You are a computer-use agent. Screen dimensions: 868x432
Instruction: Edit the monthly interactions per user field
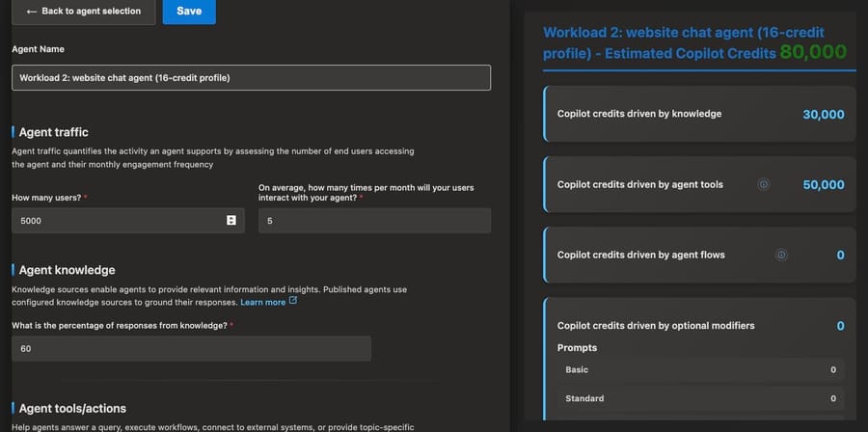tap(374, 221)
